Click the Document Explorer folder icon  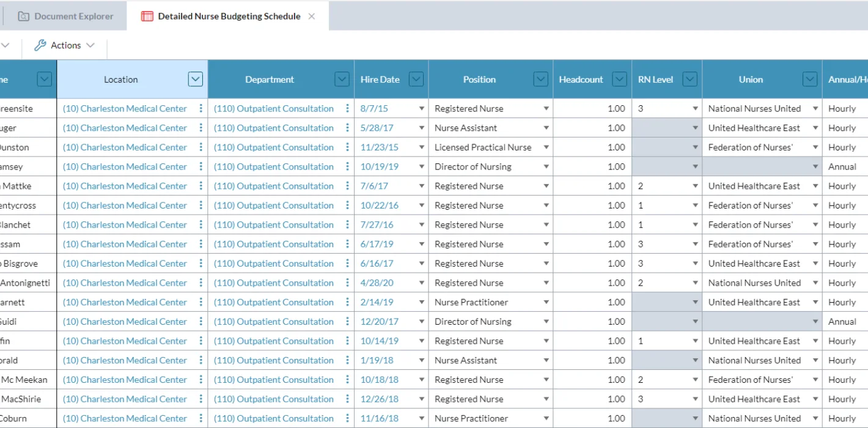click(24, 17)
